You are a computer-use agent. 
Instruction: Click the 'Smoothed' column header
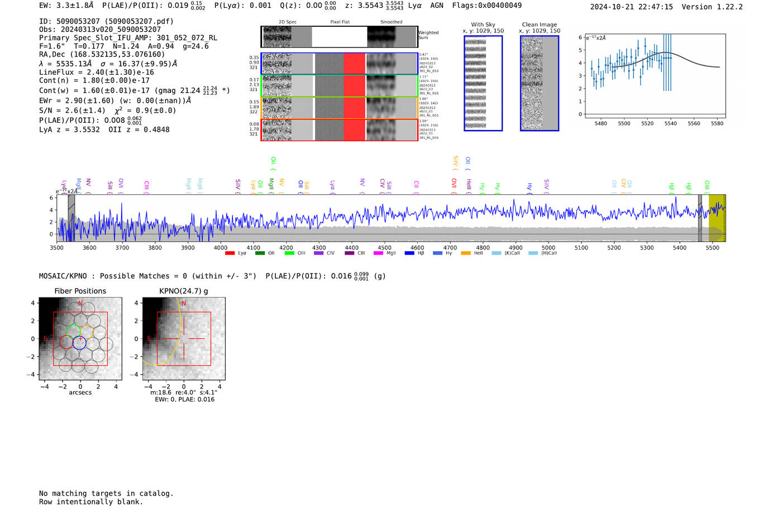(391, 22)
